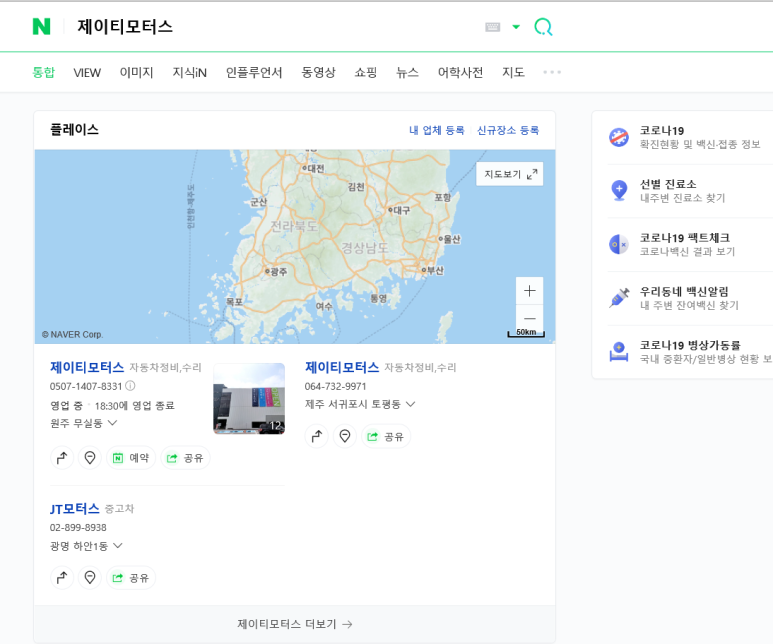
Task: Select the 통합 tab
Action: tap(43, 72)
